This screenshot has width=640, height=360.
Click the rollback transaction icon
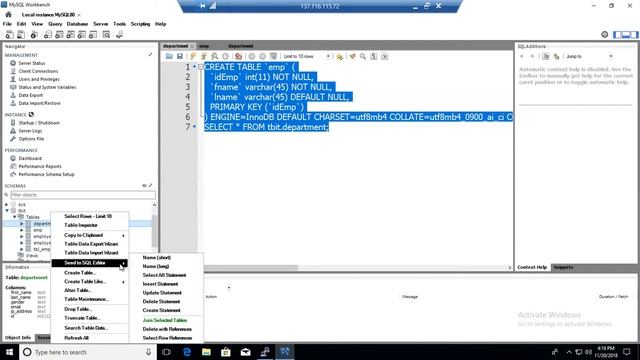[x=262, y=56]
